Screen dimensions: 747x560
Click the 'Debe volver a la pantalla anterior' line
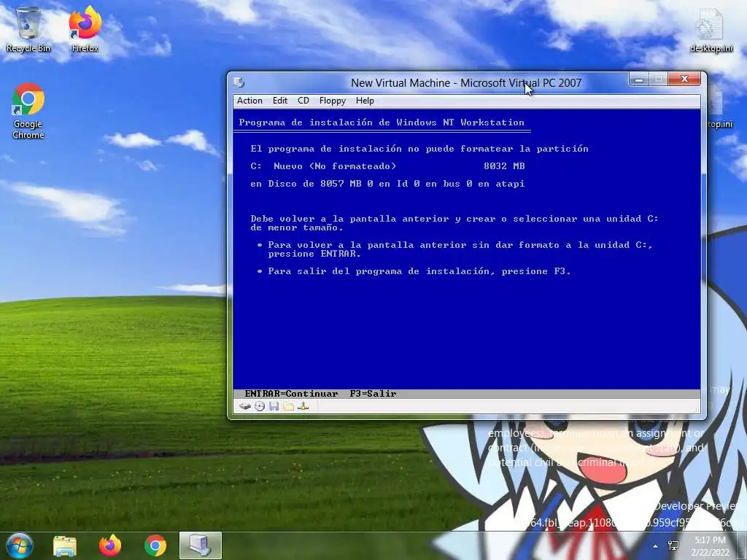(454, 219)
